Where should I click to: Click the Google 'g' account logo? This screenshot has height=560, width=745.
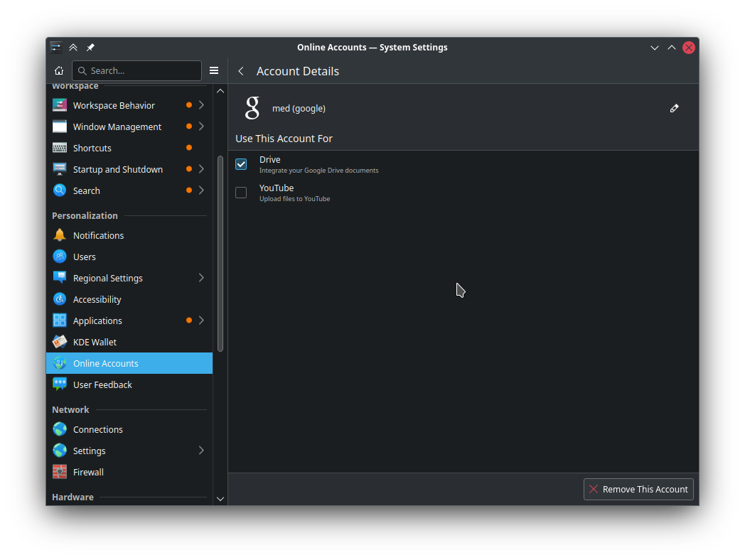pos(252,108)
